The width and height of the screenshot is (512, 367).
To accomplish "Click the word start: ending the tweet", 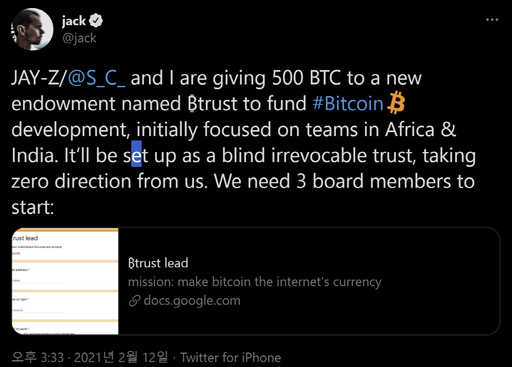I will tap(33, 207).
